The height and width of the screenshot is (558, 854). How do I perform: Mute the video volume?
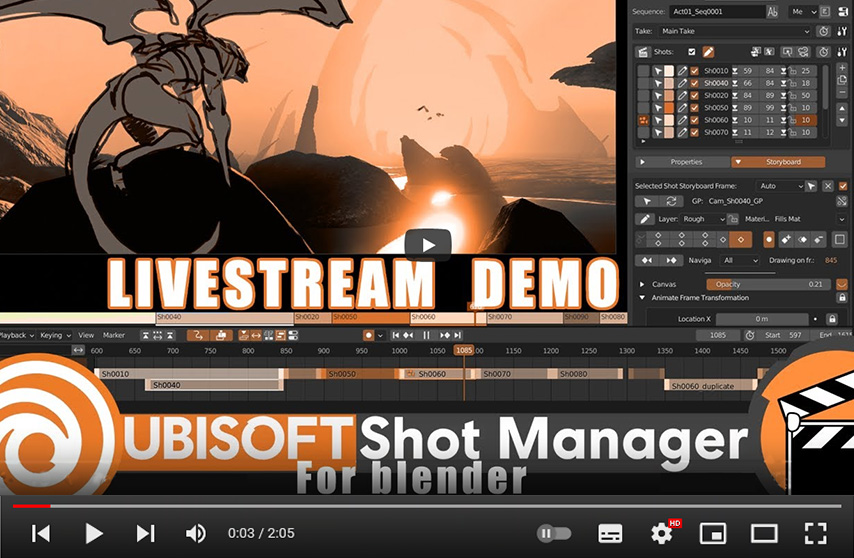(x=196, y=534)
